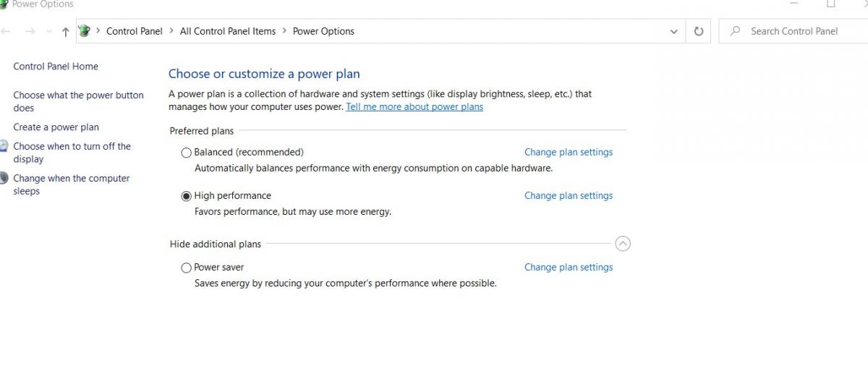Collapse the Hide additional plans section
The image size is (868, 374).
(x=623, y=244)
